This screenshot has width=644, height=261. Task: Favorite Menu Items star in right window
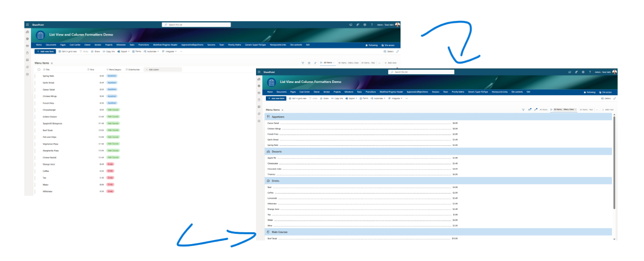click(x=282, y=110)
